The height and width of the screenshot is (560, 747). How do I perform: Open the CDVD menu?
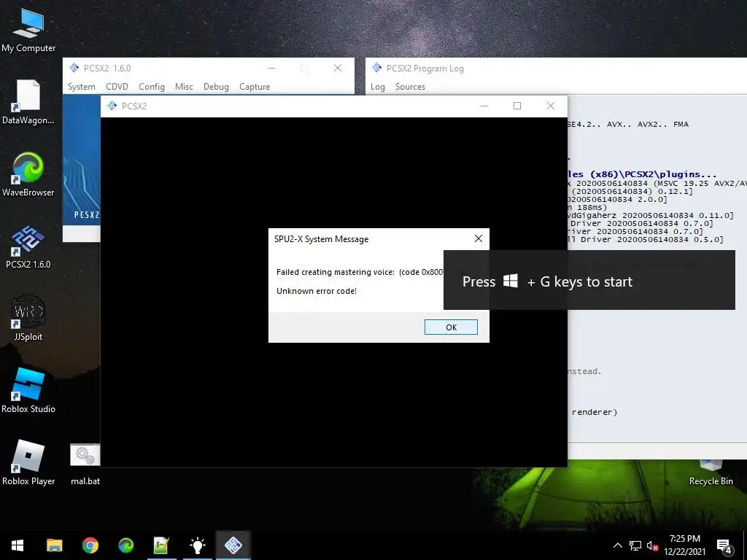[117, 87]
